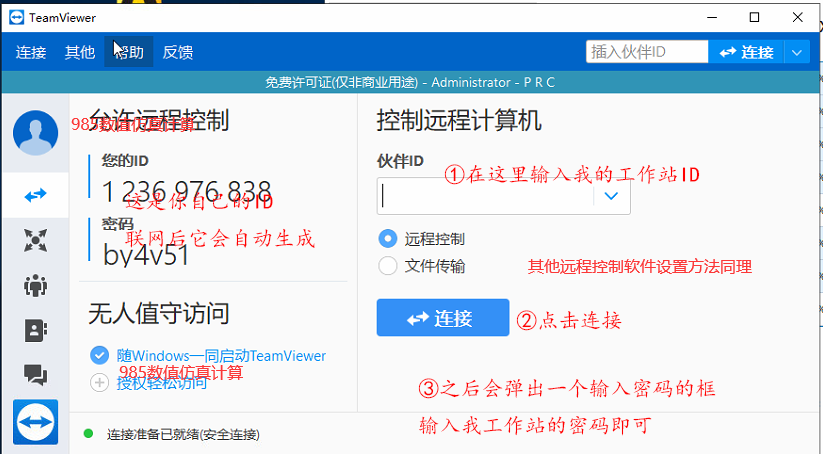Click your ID number 1 236 976 838
This screenshot has height=454, width=823.
[x=187, y=192]
